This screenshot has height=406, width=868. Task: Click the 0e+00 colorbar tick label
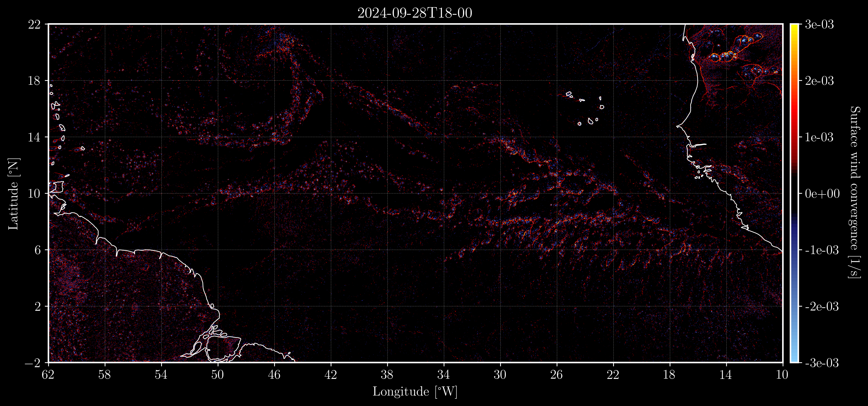(822, 193)
